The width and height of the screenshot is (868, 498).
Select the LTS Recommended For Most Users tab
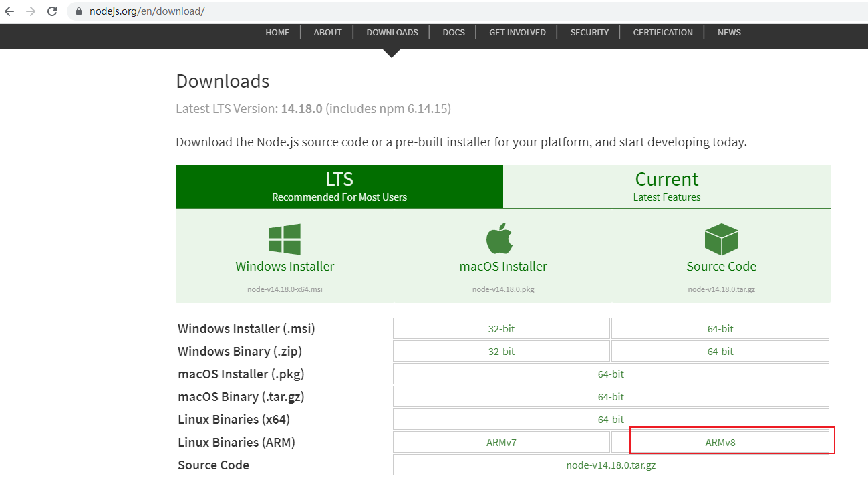(339, 186)
